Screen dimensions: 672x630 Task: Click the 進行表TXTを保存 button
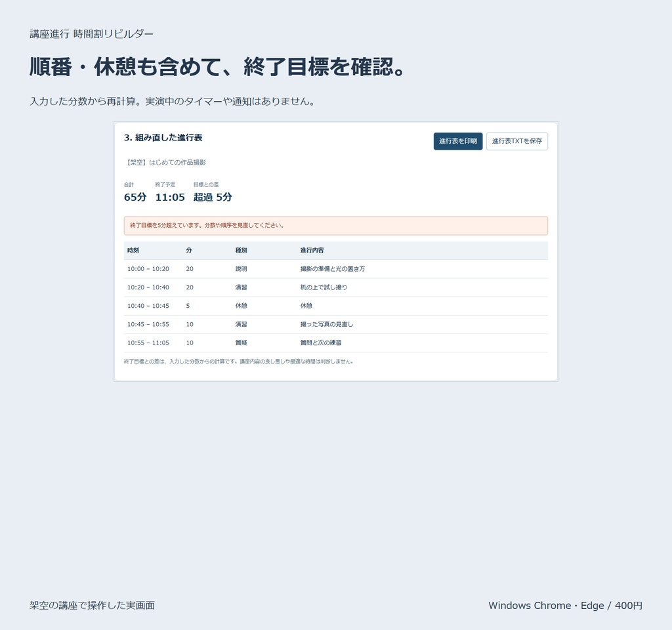pyautogui.click(x=517, y=141)
